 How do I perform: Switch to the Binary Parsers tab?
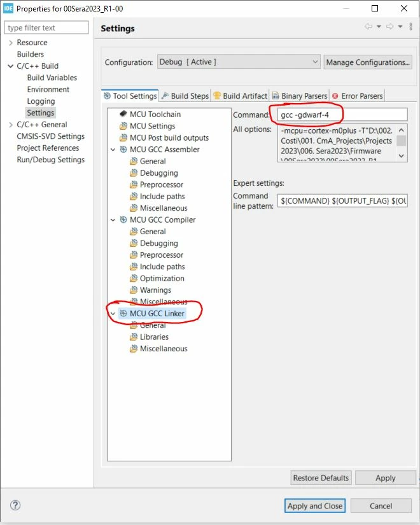tap(300, 95)
